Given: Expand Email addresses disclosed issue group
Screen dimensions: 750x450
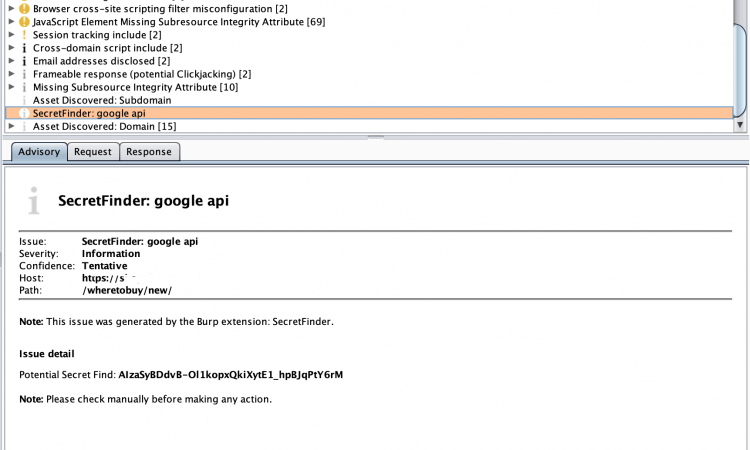Looking at the screenshot, I should [x=11, y=61].
